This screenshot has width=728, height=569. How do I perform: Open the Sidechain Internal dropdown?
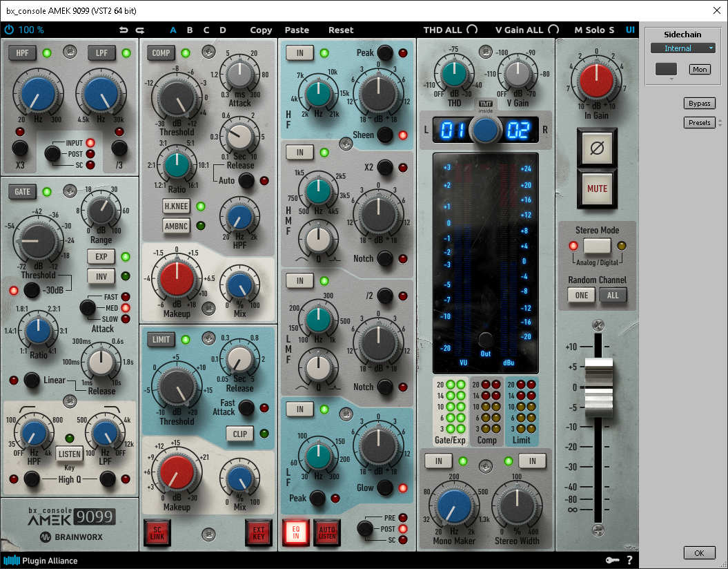pos(682,48)
